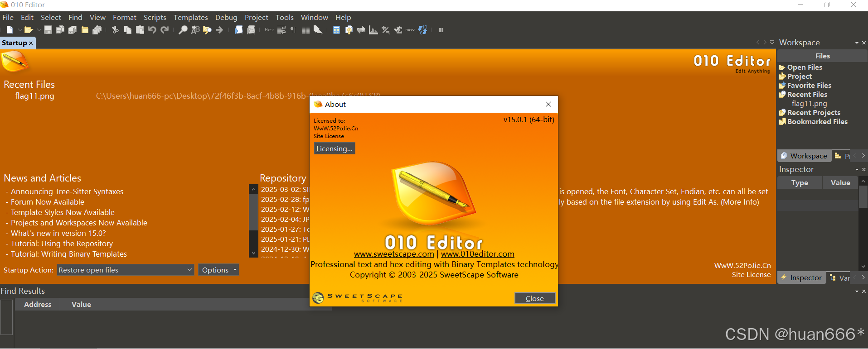Screen dimensions: 868x349
Task: Click the Save floppy disk icon
Action: pos(48,30)
